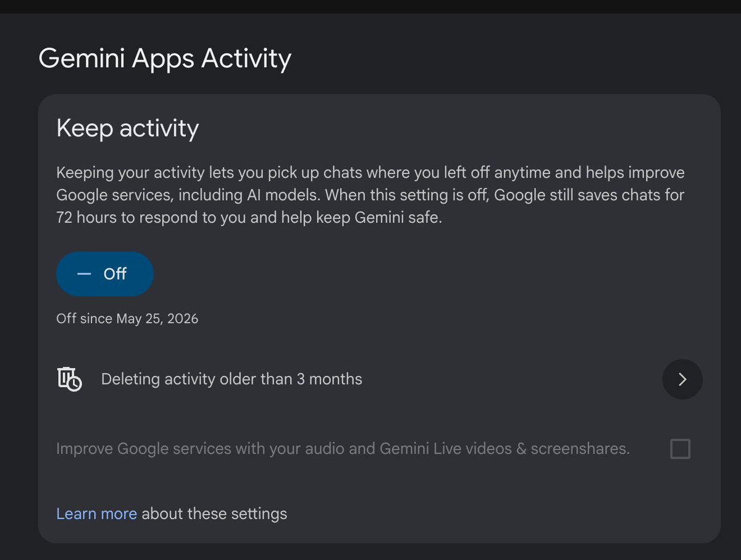Select 'Deleting activity older than 3 months'
The image size is (741, 560).
pyautogui.click(x=232, y=379)
